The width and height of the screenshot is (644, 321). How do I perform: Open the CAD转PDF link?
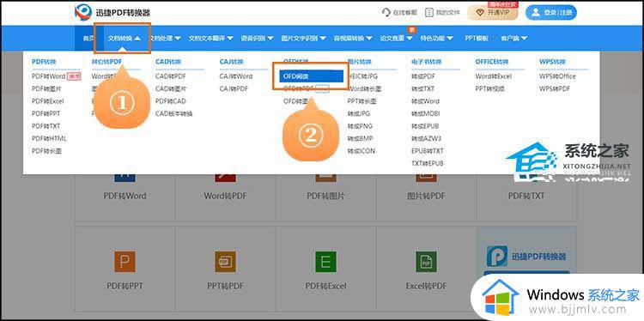(171, 76)
